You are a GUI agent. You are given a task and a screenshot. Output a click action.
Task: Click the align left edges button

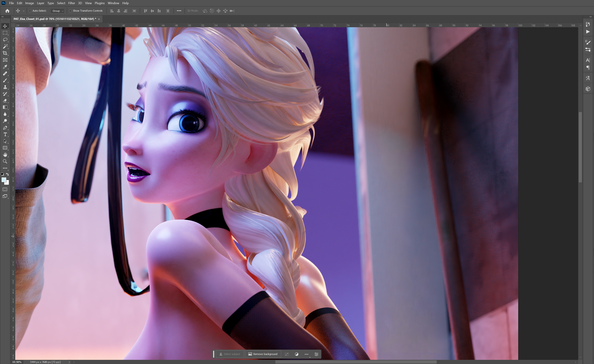112,11
